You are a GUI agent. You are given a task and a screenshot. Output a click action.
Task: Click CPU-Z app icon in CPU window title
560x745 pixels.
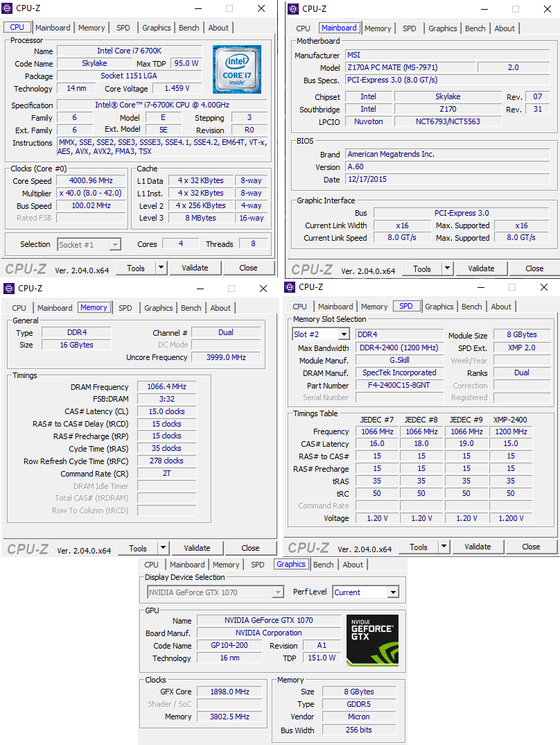tap(7, 8)
